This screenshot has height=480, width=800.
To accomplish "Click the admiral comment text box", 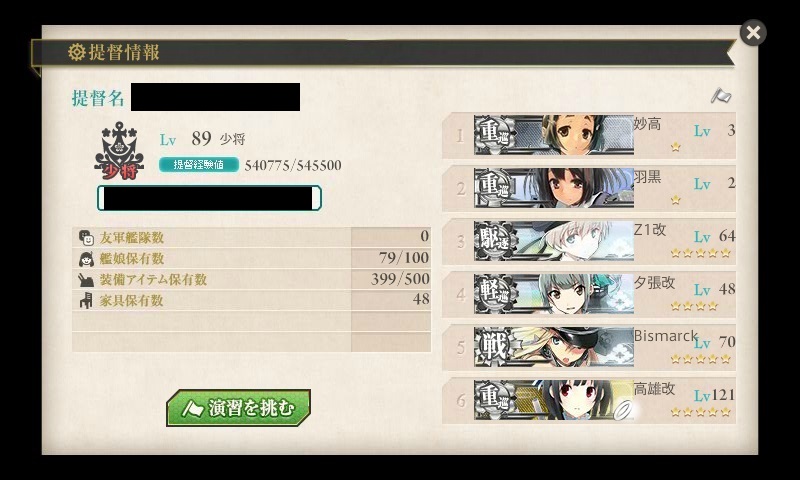I will point(209,198).
